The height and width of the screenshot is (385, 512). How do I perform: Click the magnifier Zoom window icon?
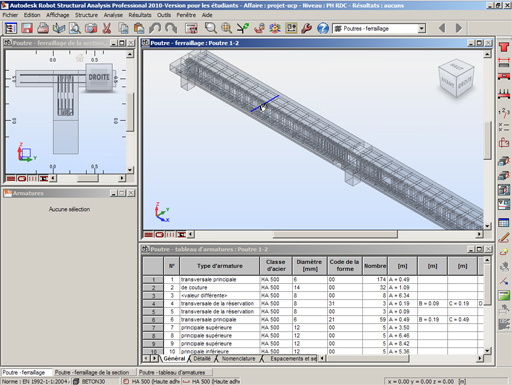[x=210, y=28]
